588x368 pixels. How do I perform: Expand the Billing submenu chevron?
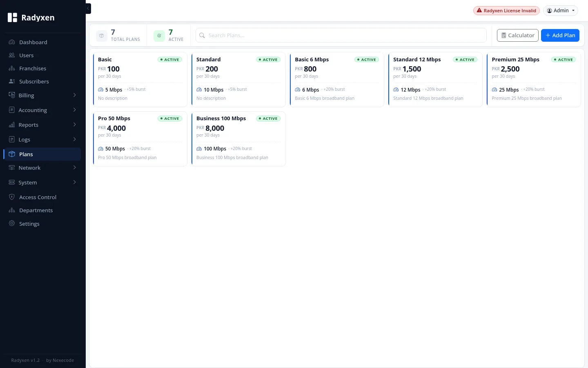coord(74,95)
